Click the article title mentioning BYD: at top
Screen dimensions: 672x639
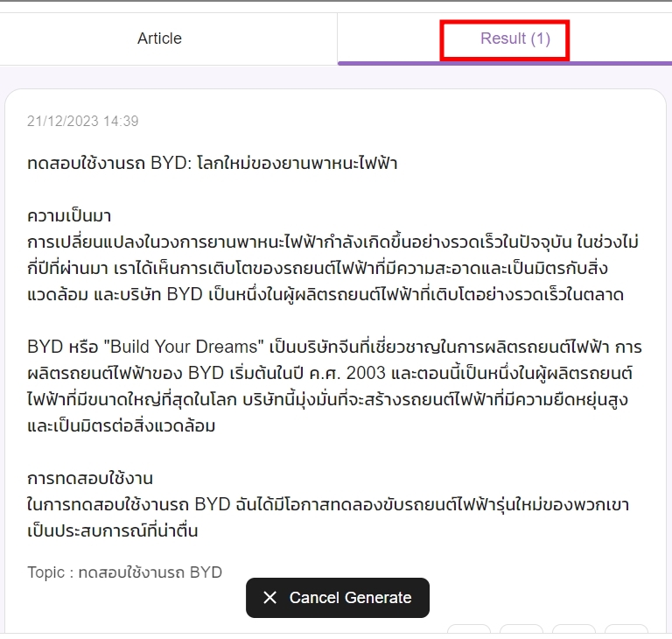click(212, 164)
